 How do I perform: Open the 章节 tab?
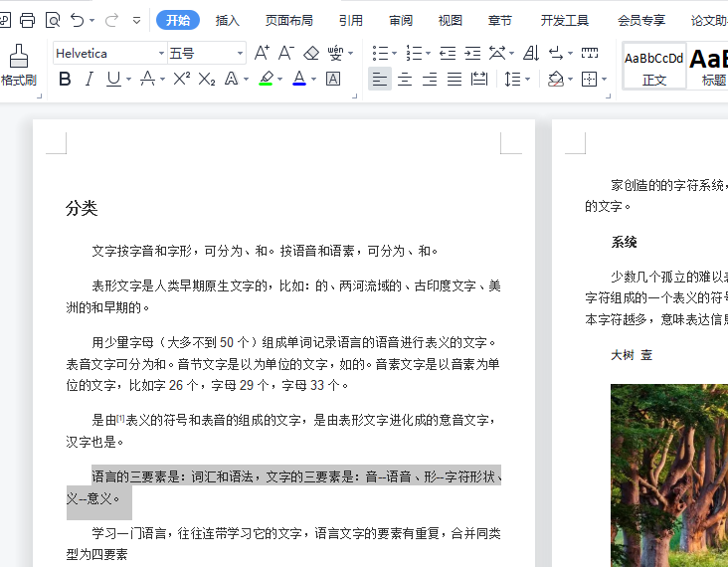[x=500, y=21]
